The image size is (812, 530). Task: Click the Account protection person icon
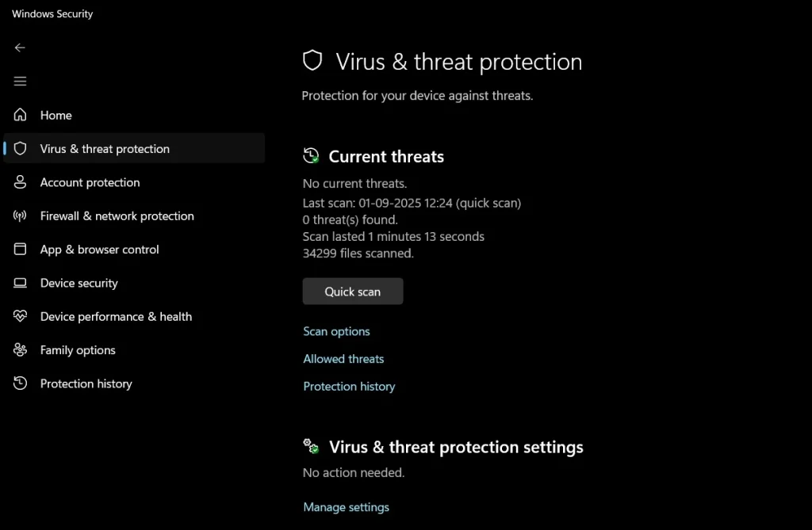20,182
